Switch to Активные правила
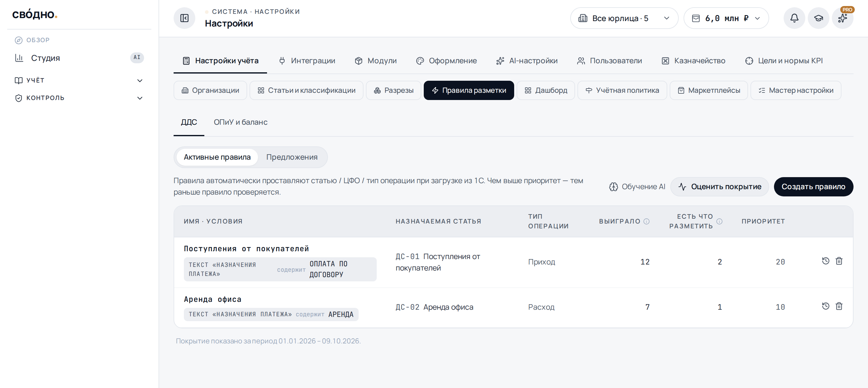The height and width of the screenshot is (388, 868). tap(217, 157)
